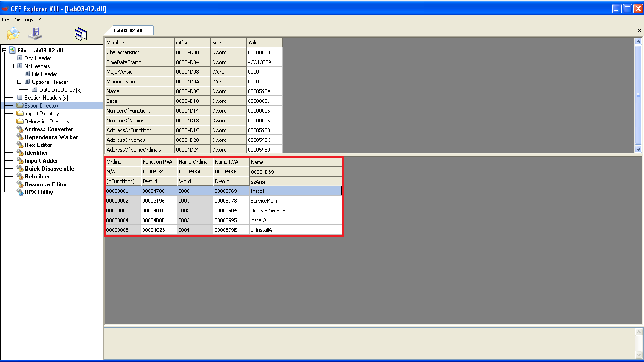The width and height of the screenshot is (644, 362).
Task: Open the Hex Editor tool
Action: pyautogui.click(x=38, y=145)
